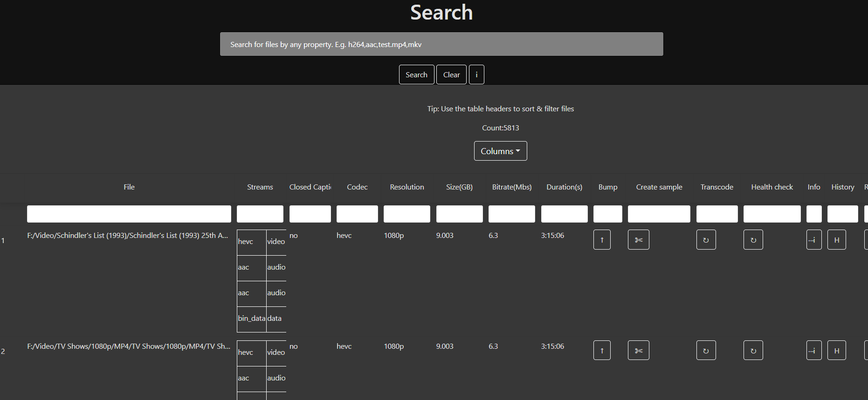Focus the Streams column filter box
Screen dimensions: 868x400
click(x=260, y=214)
